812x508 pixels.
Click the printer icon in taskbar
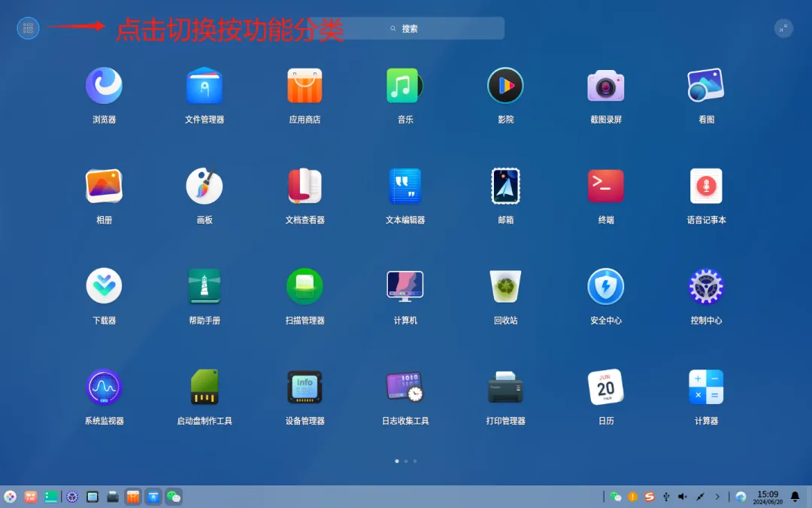point(112,497)
